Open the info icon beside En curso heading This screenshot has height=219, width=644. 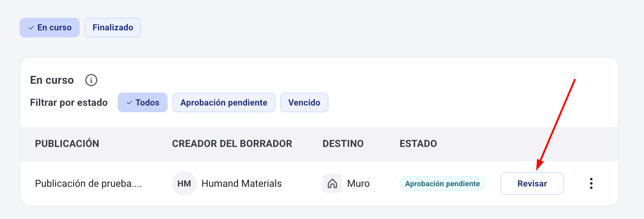tap(91, 80)
